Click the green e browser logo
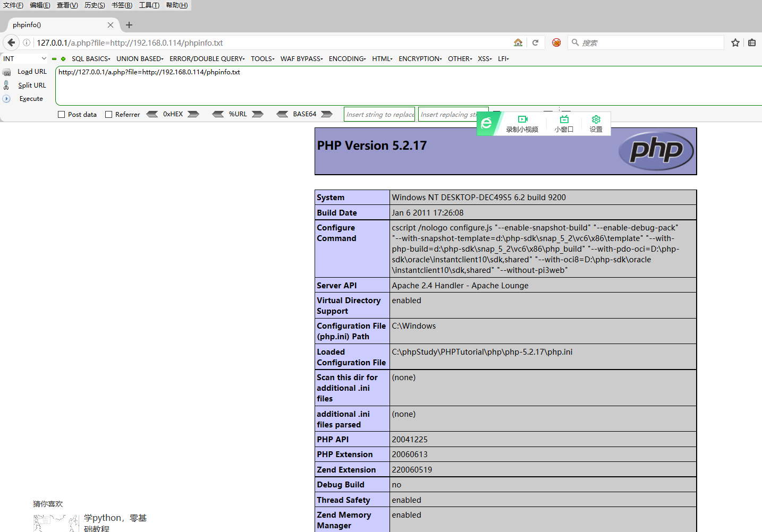The image size is (762, 532). [487, 124]
